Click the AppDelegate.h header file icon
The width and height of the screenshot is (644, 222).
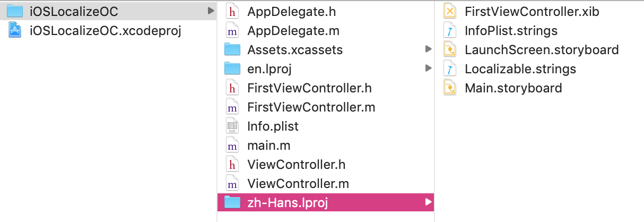(x=232, y=11)
